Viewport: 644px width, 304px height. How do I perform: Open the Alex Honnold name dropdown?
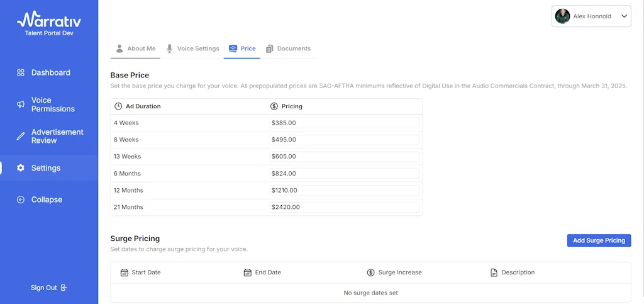point(591,16)
